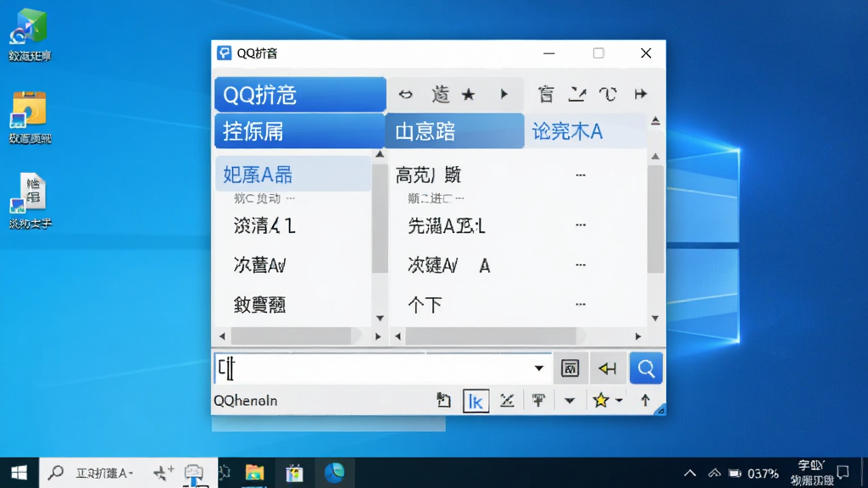
Task: Click the double-headed arrow icon in the top toolbar
Action: (405, 95)
